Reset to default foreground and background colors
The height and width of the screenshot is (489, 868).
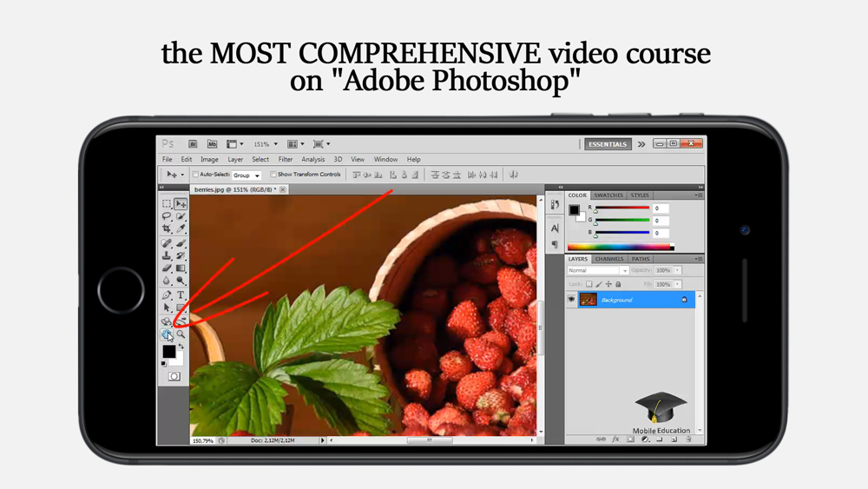tap(164, 364)
